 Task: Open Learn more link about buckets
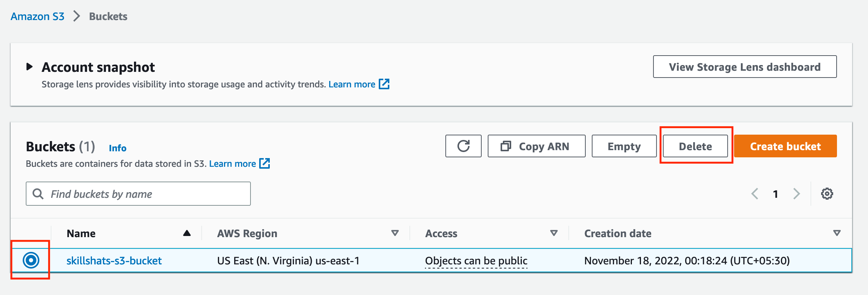(232, 163)
